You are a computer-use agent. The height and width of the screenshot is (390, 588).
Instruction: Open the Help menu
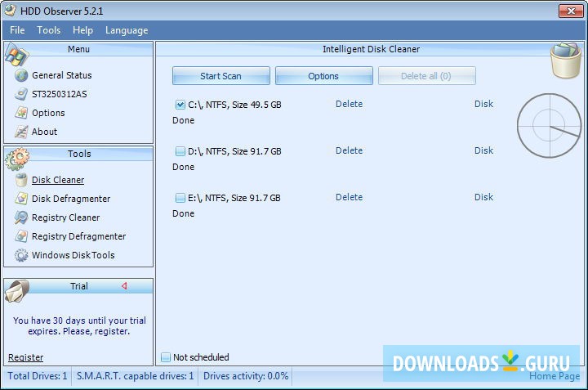click(x=82, y=30)
